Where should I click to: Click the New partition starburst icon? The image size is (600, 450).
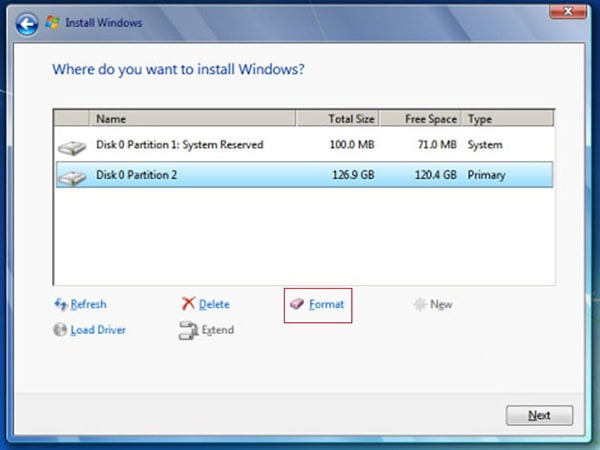pos(420,305)
